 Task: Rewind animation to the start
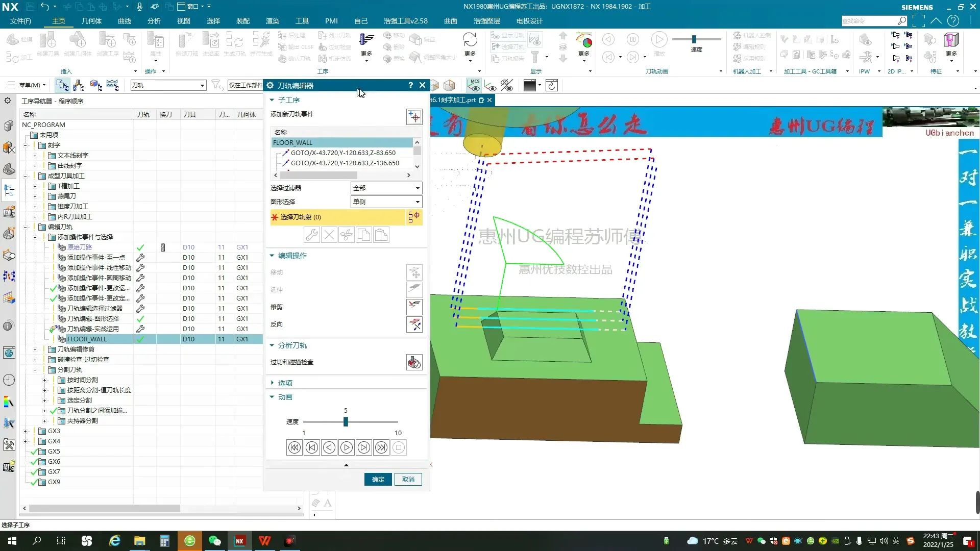click(295, 447)
